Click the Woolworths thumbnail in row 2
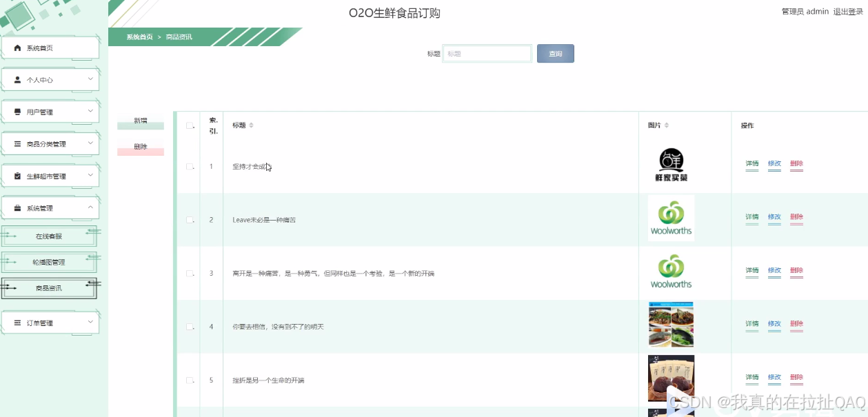 [x=671, y=218]
